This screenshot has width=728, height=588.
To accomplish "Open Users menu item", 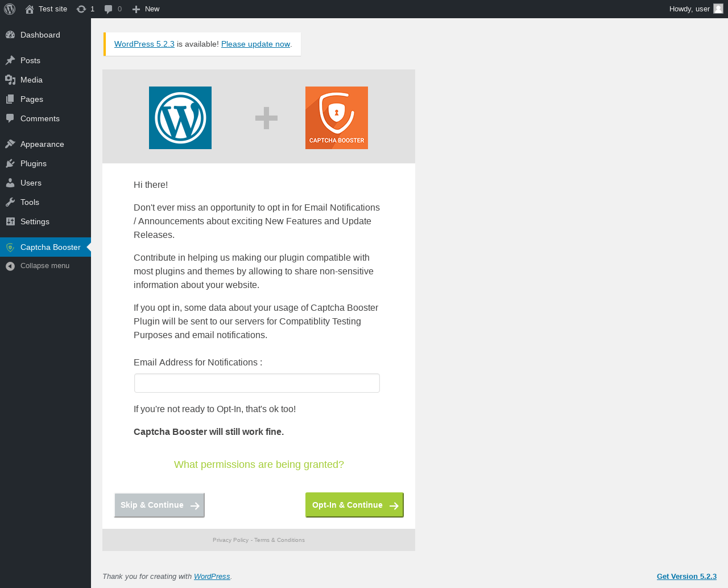I will point(45,183).
